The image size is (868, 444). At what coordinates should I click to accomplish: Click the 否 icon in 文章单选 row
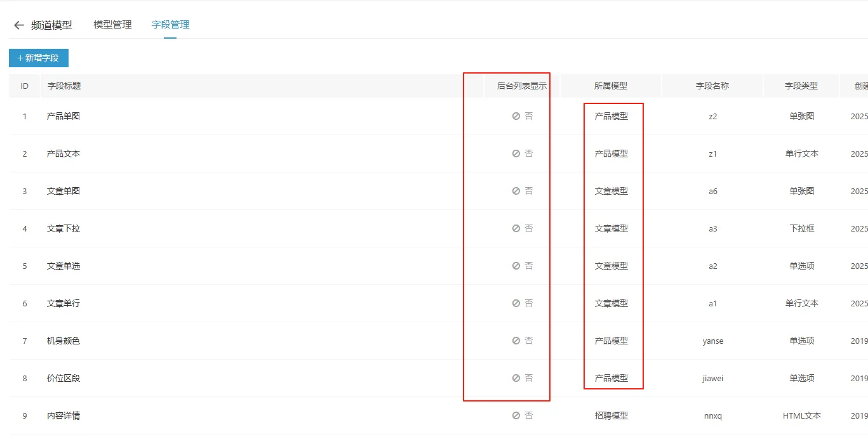[x=517, y=266]
